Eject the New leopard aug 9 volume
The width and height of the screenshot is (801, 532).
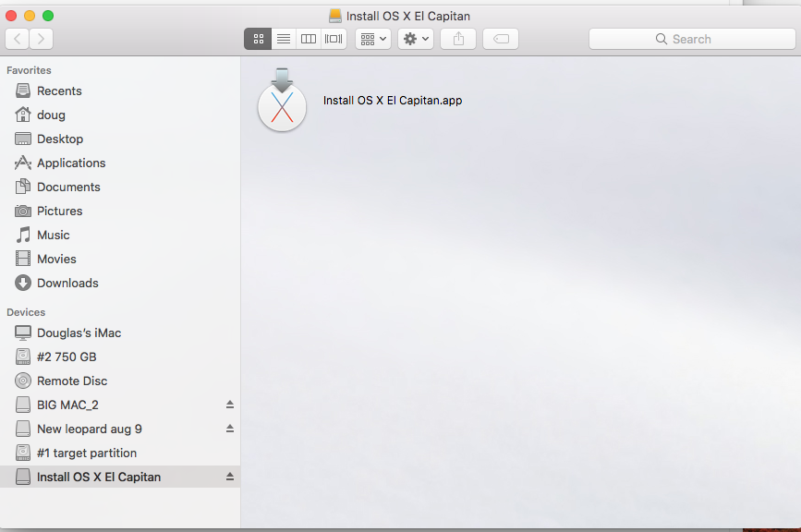[x=230, y=429]
